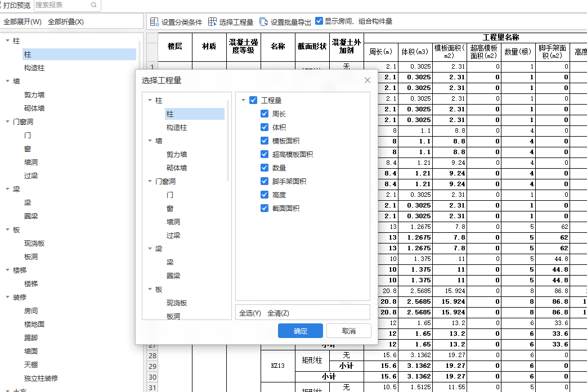Screen dimensions: 587x392
Task: Select 墙洞 in the dialog tree
Action: (x=173, y=222)
